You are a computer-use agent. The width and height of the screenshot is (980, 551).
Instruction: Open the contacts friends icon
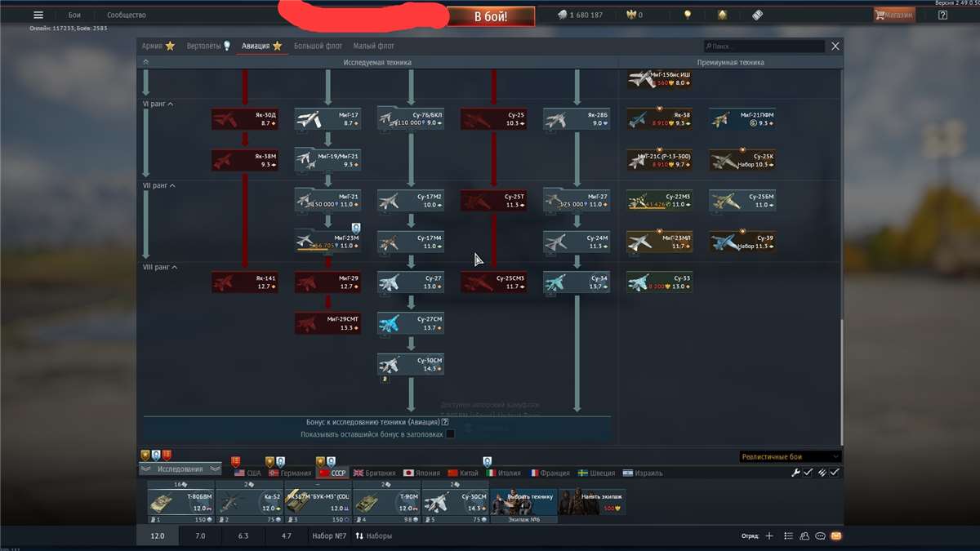[x=804, y=536]
